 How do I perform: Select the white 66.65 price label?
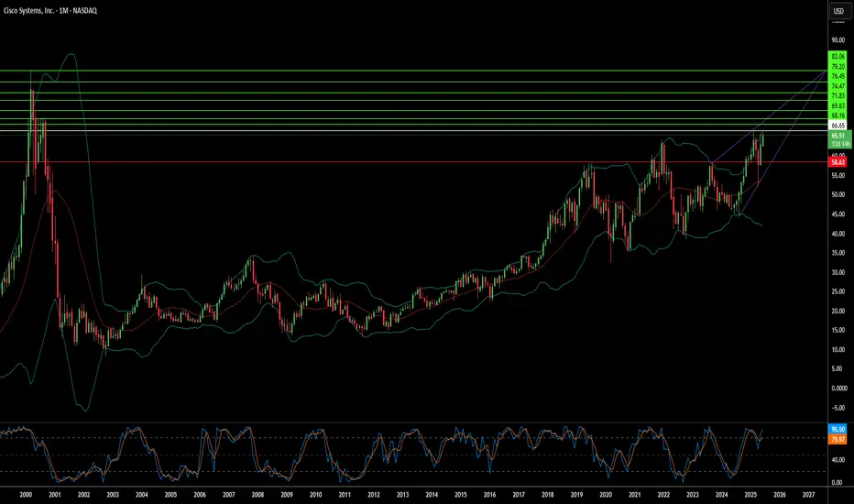click(838, 126)
